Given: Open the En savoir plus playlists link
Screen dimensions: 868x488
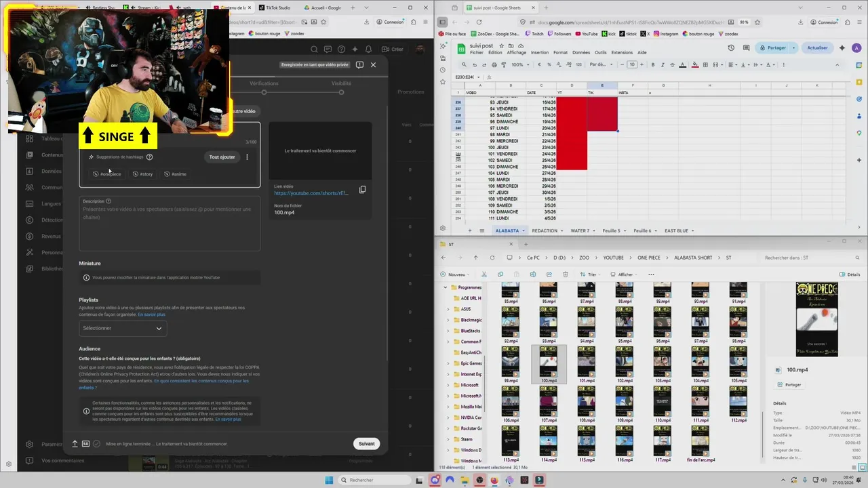Looking at the screenshot, I should (x=151, y=314).
